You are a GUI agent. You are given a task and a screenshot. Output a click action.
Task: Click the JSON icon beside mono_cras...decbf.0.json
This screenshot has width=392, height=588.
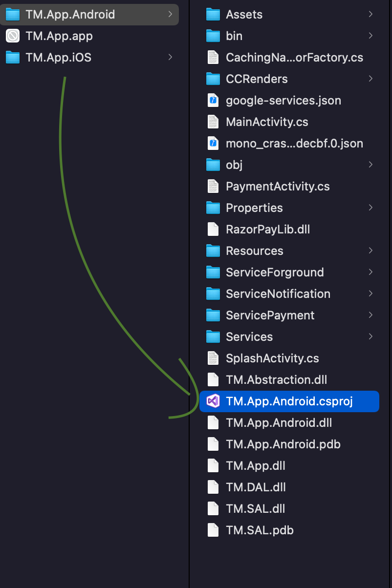point(213,143)
